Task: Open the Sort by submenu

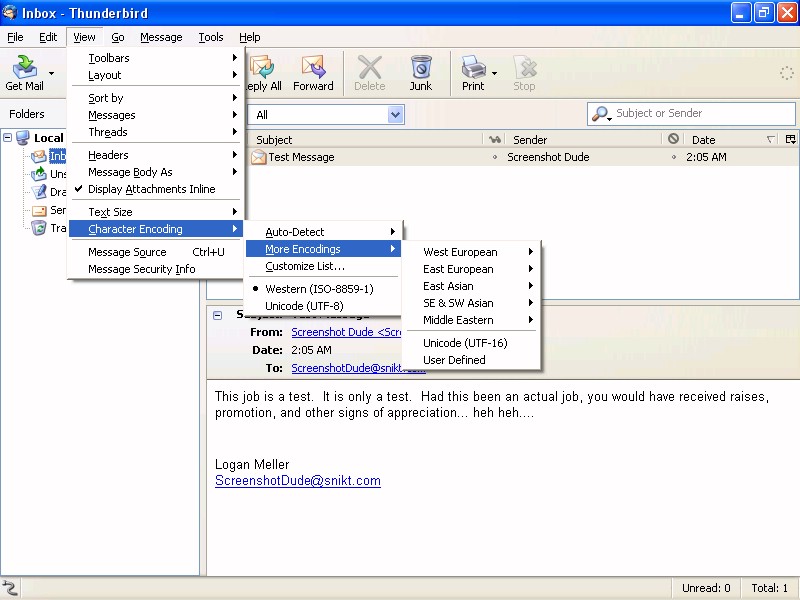Action: [156, 98]
